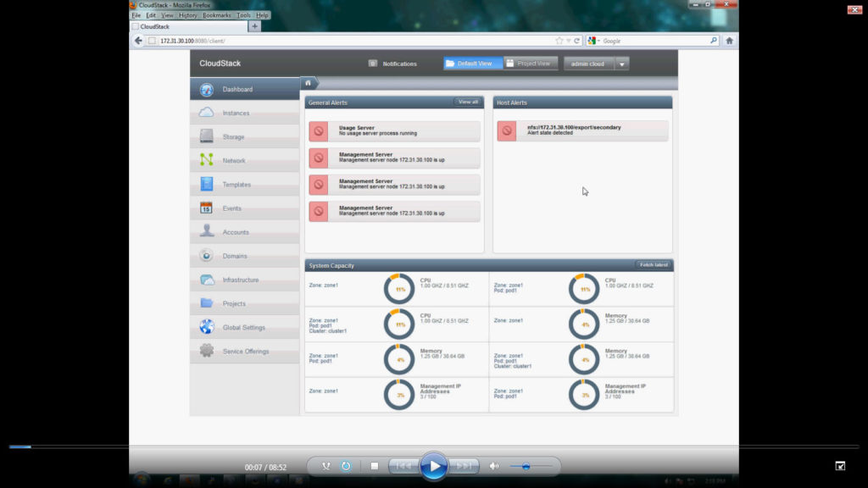
Task: Click the Events calendar icon
Action: tap(207, 208)
